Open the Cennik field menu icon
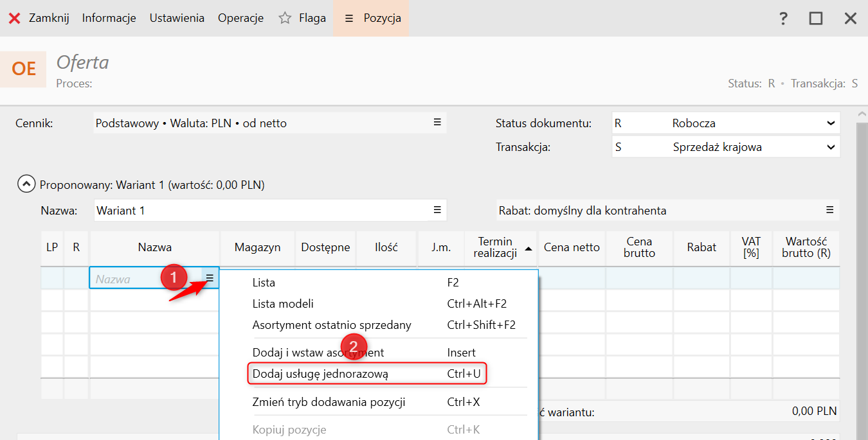Viewport: 868px width, 440px height. (x=437, y=122)
